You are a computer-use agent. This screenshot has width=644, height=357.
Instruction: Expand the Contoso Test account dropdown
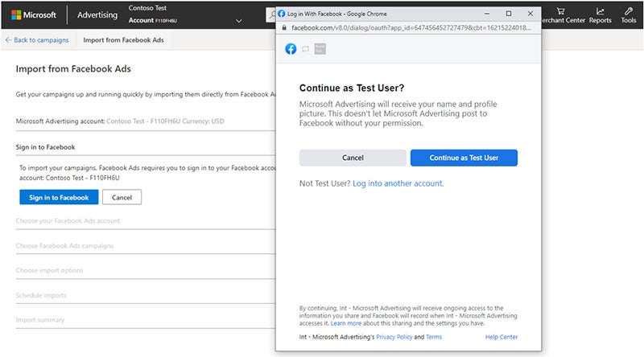point(238,21)
